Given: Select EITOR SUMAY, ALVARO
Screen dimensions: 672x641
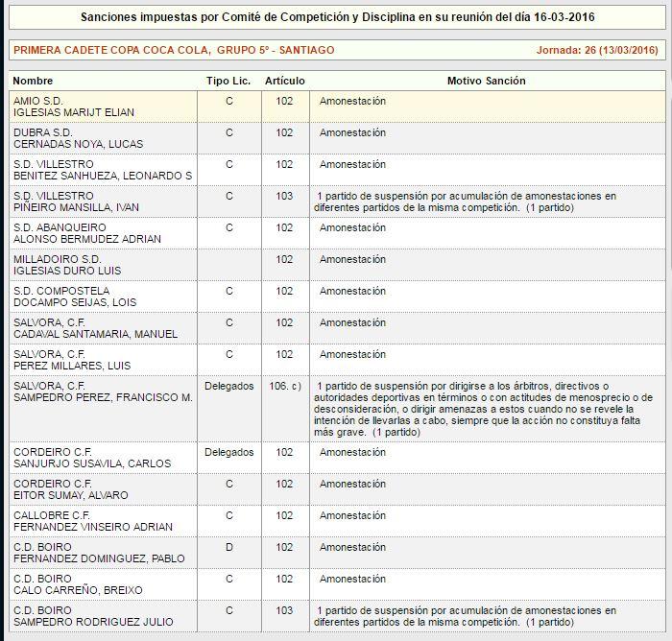Looking at the screenshot, I should (x=71, y=496).
